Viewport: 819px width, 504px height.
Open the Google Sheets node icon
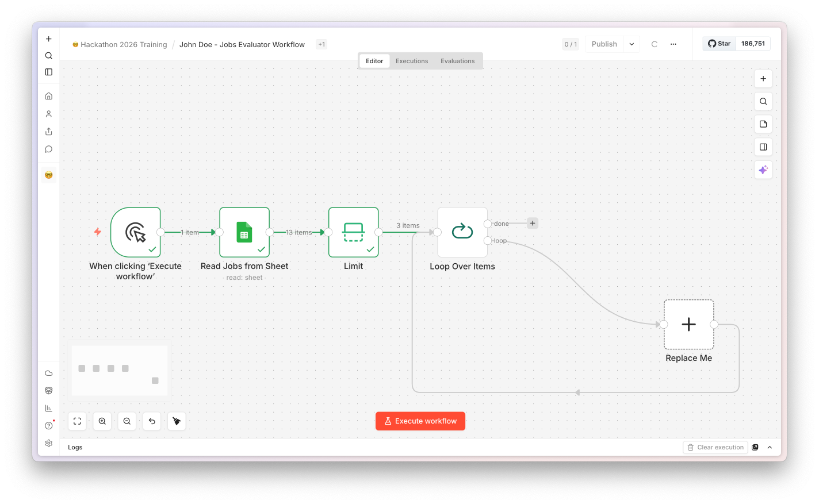pyautogui.click(x=244, y=232)
